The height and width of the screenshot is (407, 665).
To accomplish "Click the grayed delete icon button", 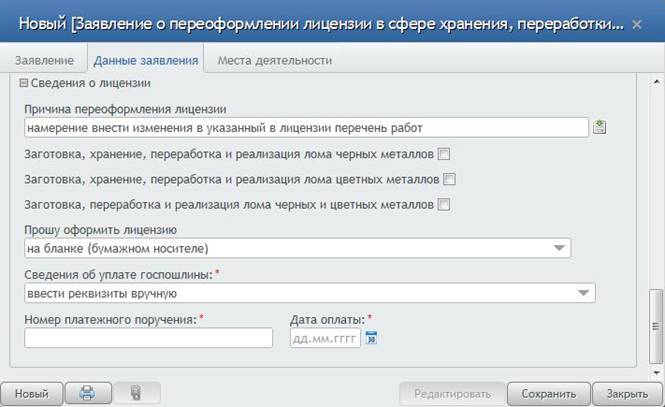I will click(137, 393).
